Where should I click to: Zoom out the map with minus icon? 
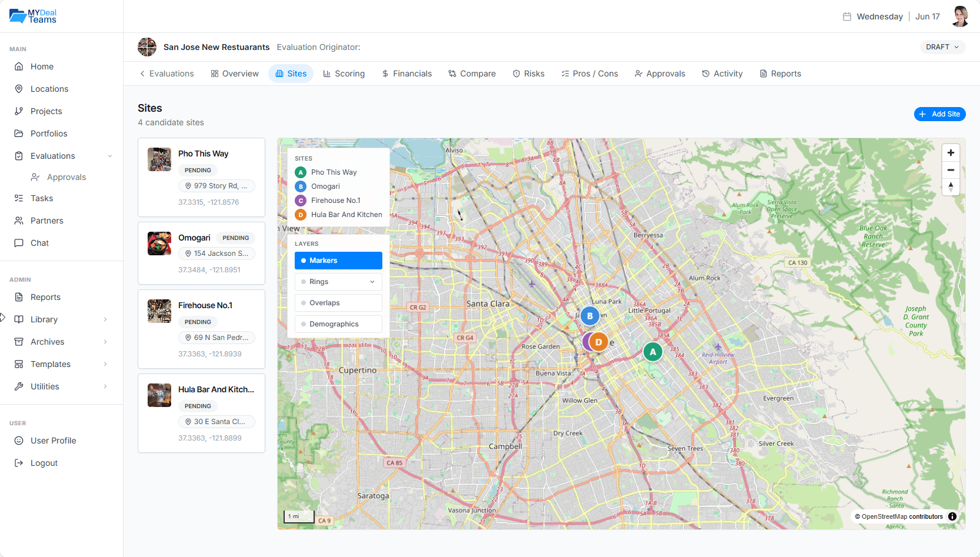pos(951,170)
